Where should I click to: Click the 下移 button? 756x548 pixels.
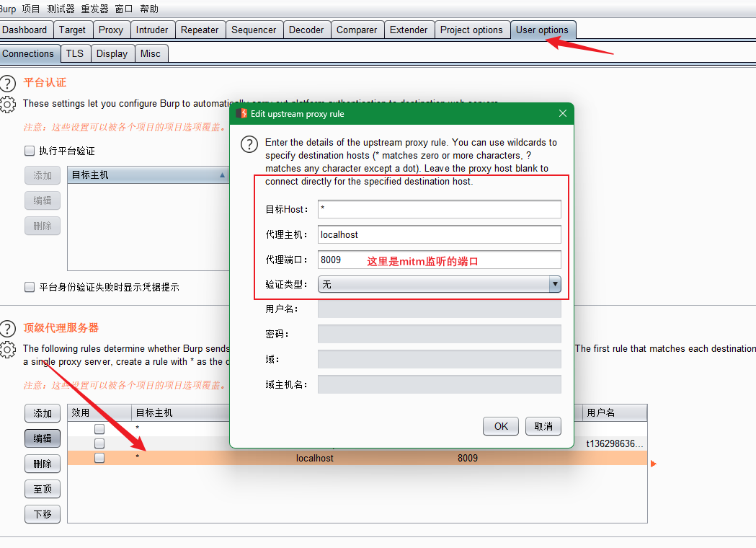click(x=43, y=514)
